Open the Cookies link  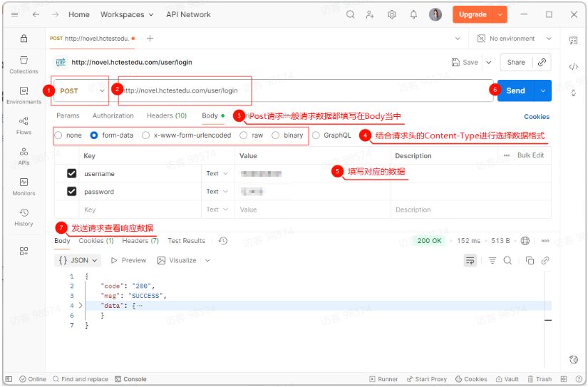click(x=537, y=117)
